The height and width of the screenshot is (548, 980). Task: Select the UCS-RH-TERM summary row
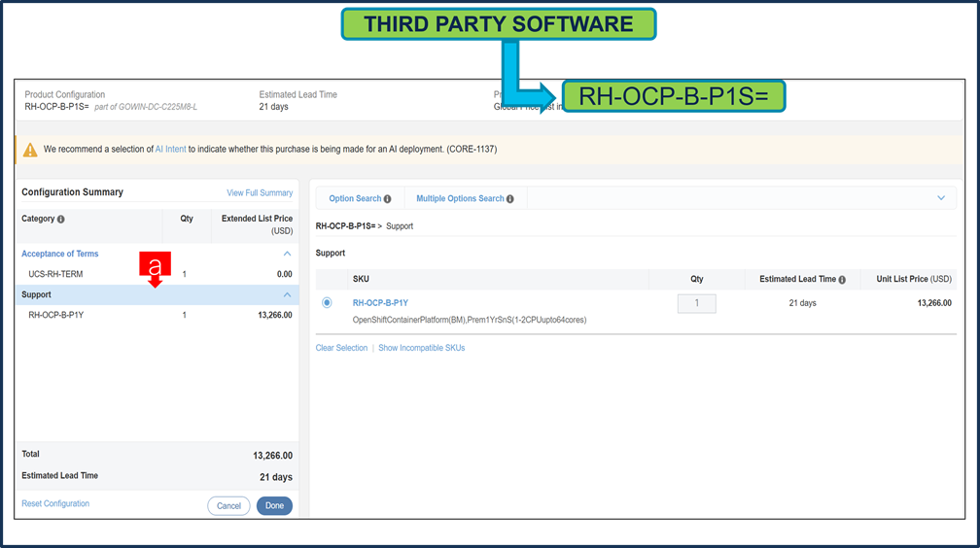[x=157, y=274]
